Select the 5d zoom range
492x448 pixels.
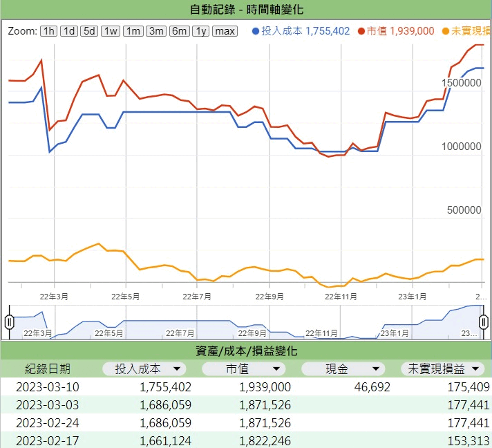(x=89, y=31)
